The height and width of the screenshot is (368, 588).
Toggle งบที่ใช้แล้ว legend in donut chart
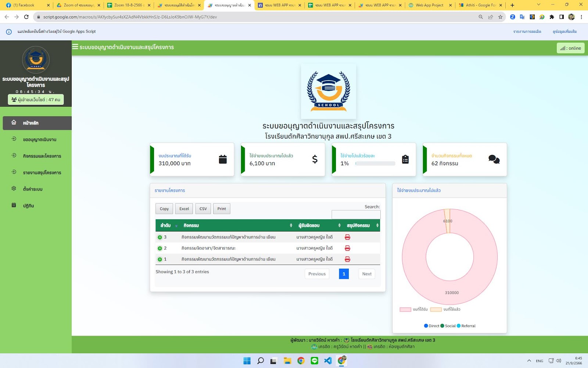445,309
